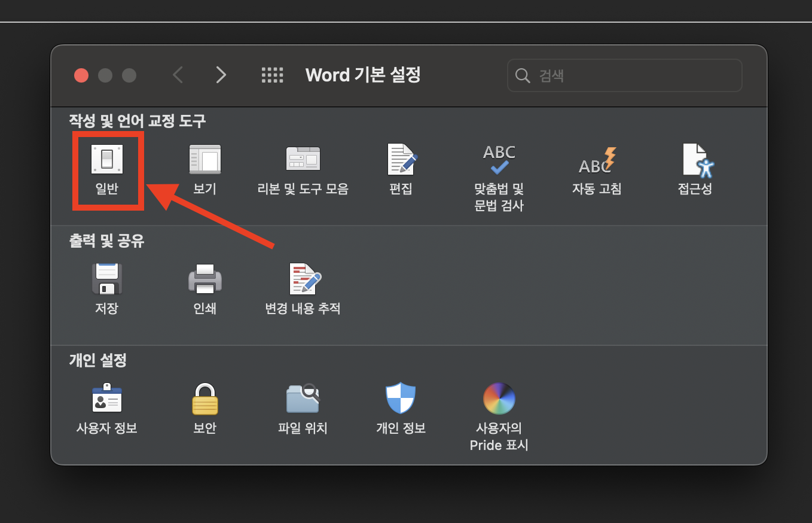812x523 pixels.
Task: Open the 자동 고침 (AutoCorrect) preferences
Action: pos(597,171)
